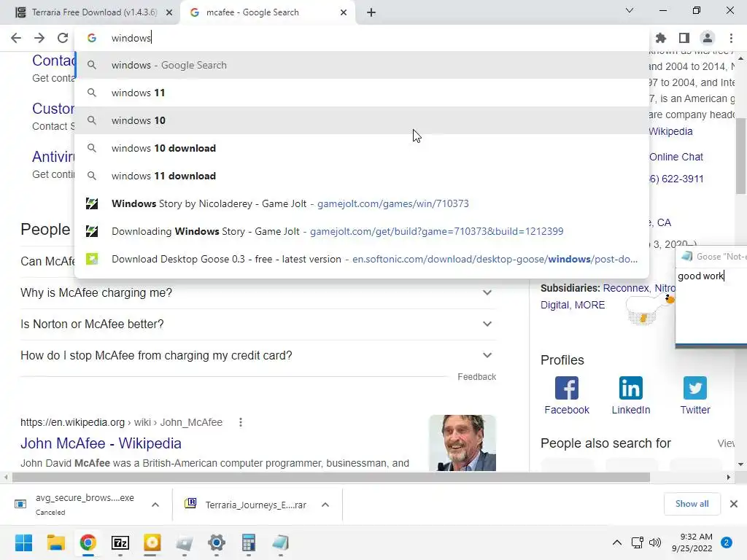Open options arrow for avg_secure_brows exe download

pos(155,505)
